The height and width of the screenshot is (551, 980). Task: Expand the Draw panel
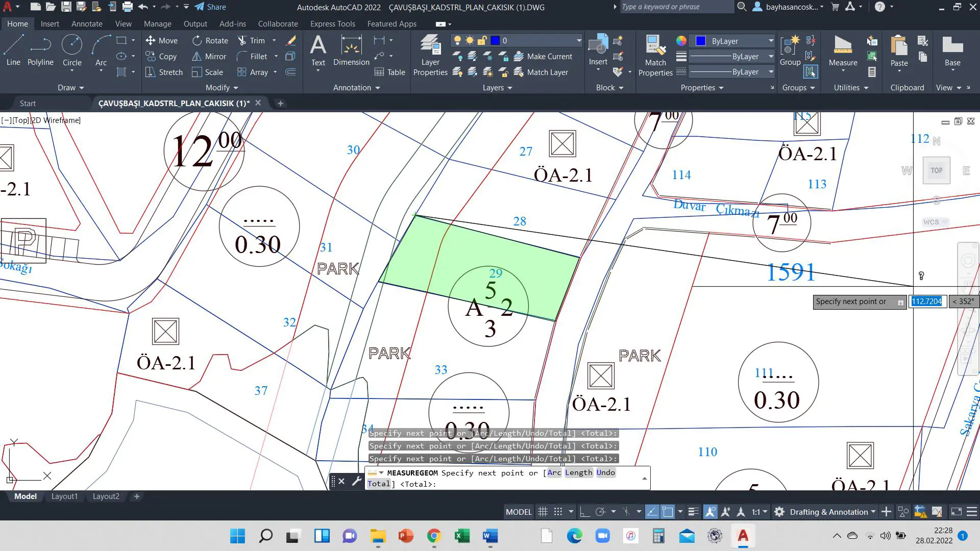click(70, 88)
